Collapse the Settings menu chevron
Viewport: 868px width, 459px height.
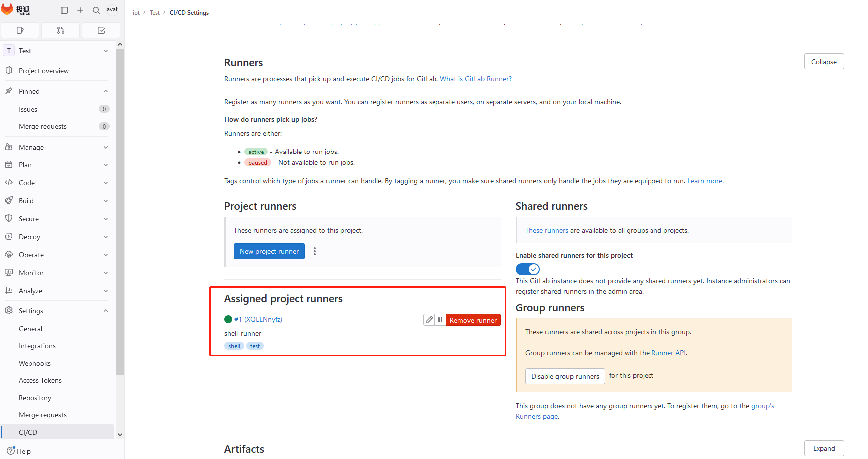tap(106, 311)
